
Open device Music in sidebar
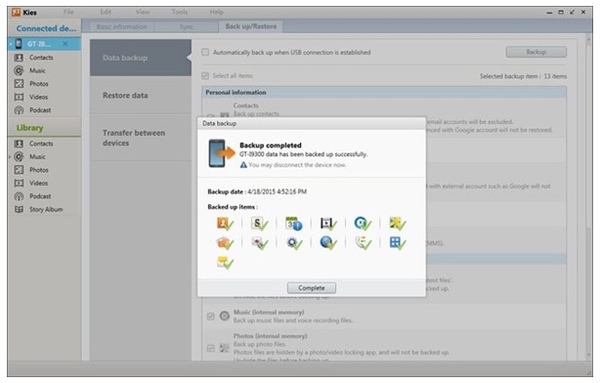(38, 70)
